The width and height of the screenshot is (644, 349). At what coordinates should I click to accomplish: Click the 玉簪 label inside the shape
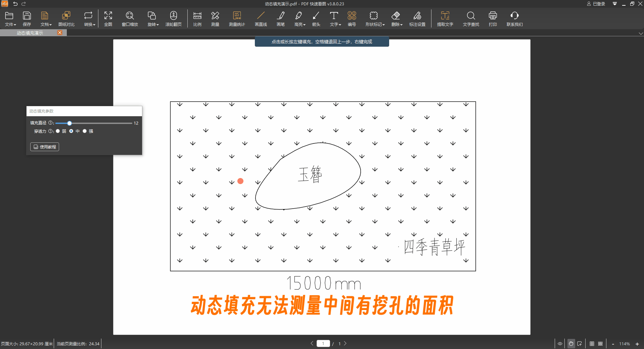pyautogui.click(x=310, y=174)
